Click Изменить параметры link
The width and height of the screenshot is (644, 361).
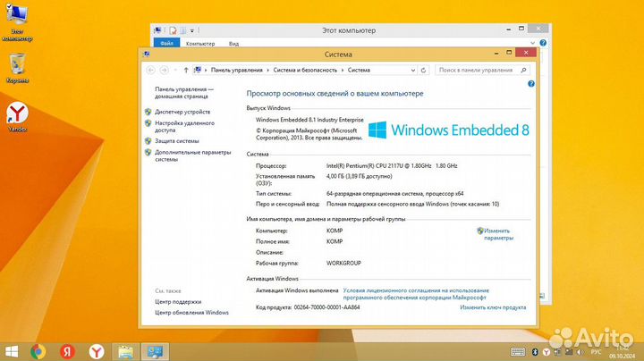[x=498, y=234]
